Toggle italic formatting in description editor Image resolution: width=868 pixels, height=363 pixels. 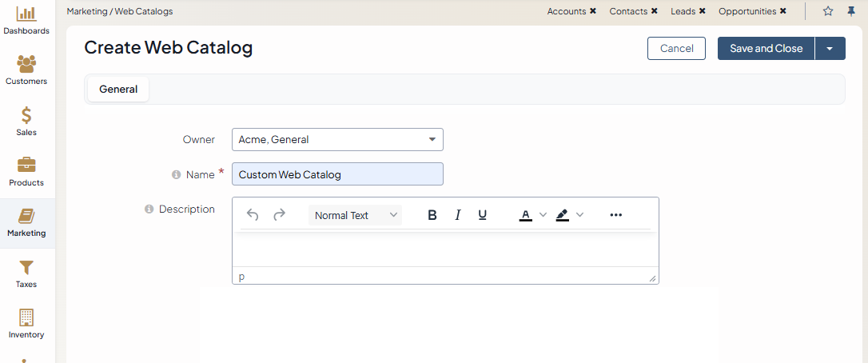[x=458, y=215]
